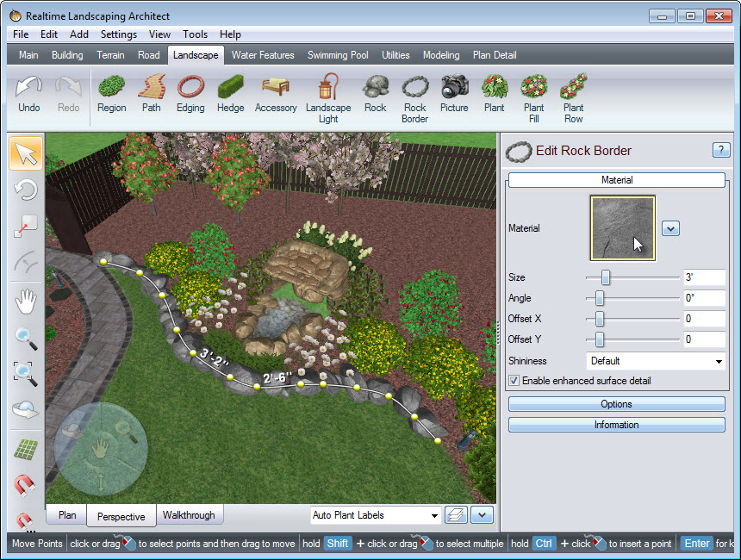
Task: Open the material dropdown arrow
Action: click(x=670, y=228)
